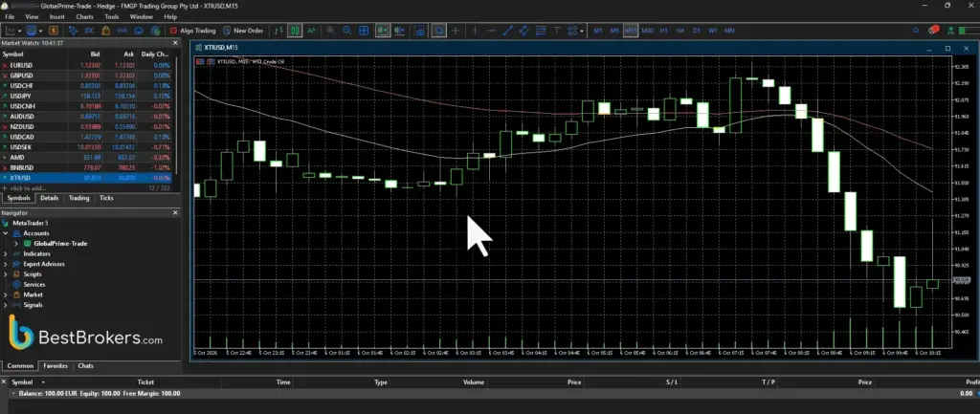
Task: Select the equidistant channel tool
Action: coord(523,31)
